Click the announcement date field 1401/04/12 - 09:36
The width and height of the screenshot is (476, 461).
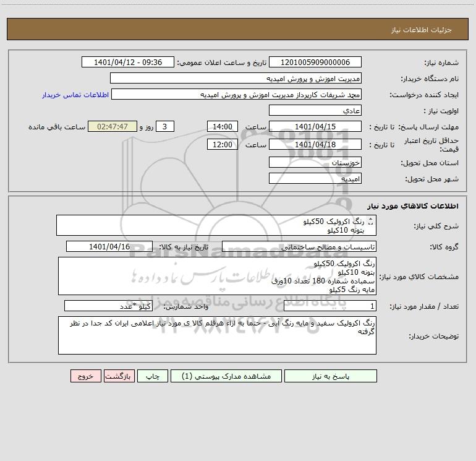point(128,62)
